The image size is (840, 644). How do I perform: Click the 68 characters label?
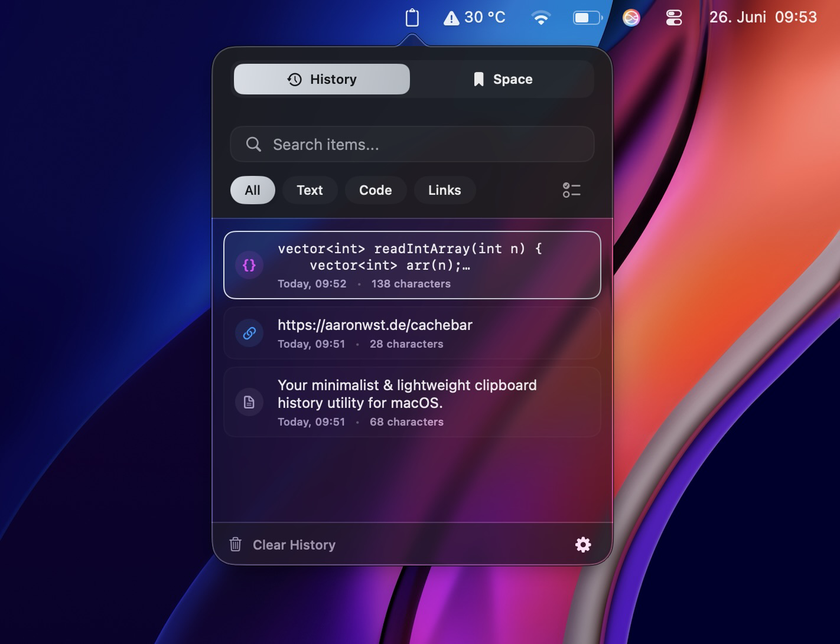pos(406,422)
